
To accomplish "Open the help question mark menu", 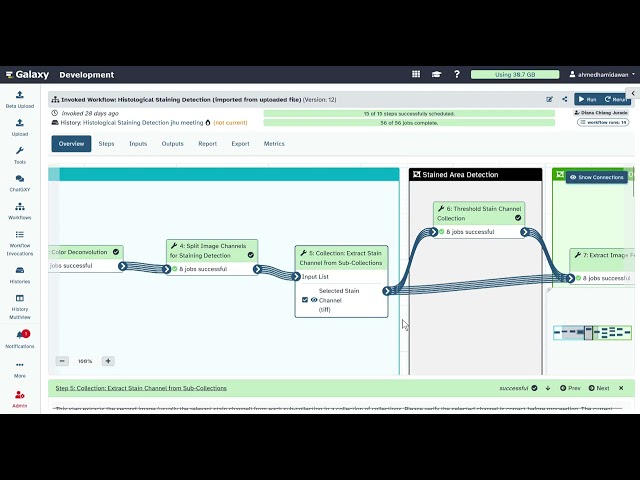I will coord(457,74).
